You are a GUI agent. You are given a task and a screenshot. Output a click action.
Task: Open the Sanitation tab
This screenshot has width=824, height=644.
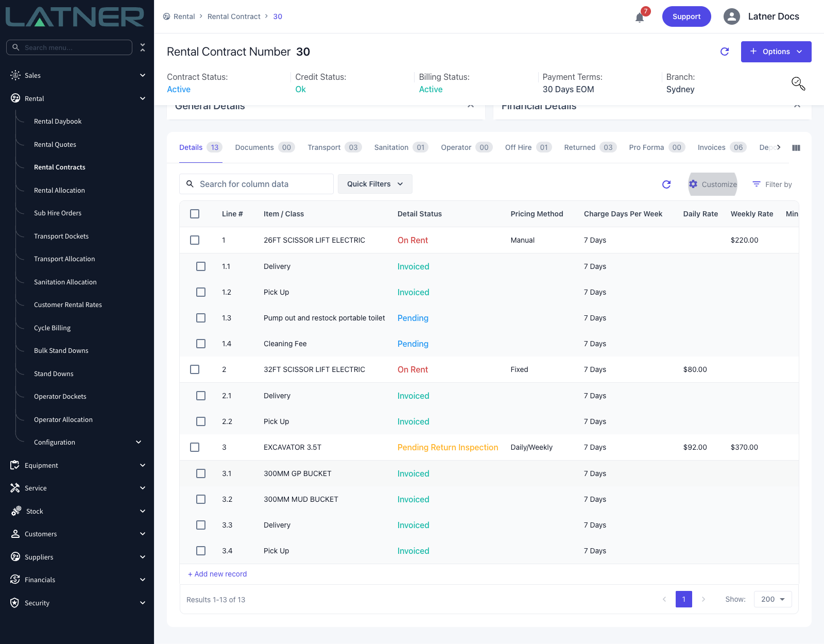(x=401, y=147)
